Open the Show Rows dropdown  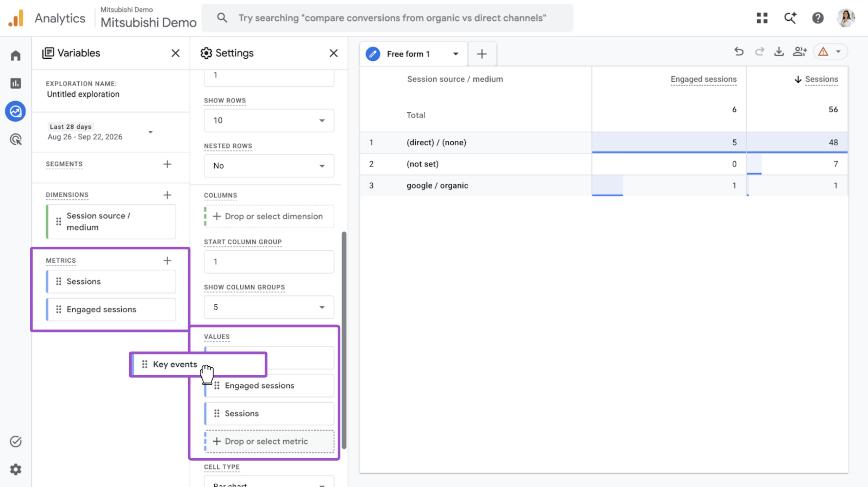click(x=269, y=120)
